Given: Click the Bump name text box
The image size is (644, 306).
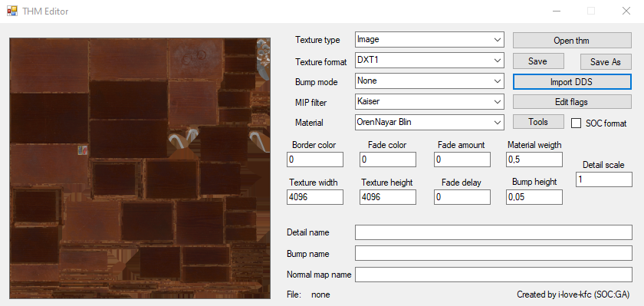Looking at the screenshot, I should click(493, 253).
